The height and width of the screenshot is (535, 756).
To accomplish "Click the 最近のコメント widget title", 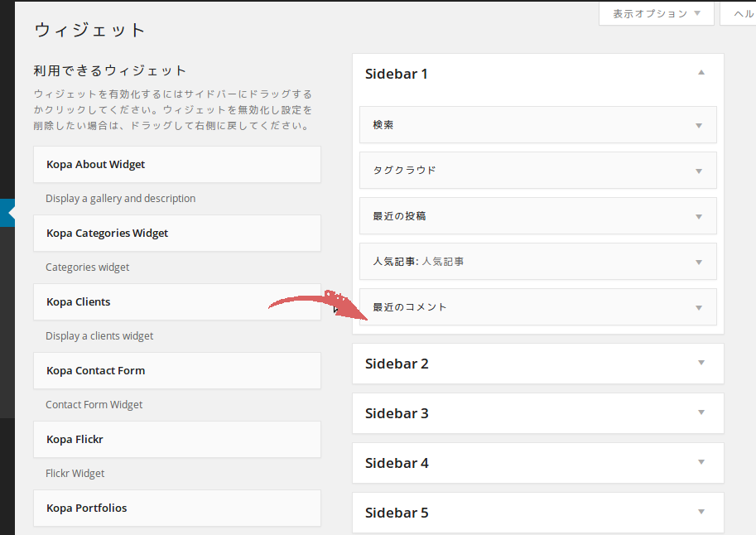I will 410,307.
